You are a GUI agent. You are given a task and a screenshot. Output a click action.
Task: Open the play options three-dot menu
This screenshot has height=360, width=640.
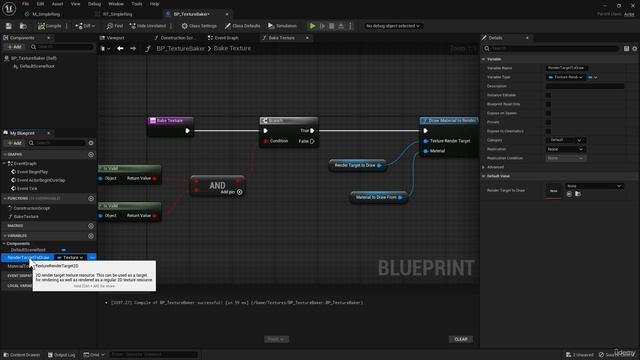click(350, 26)
